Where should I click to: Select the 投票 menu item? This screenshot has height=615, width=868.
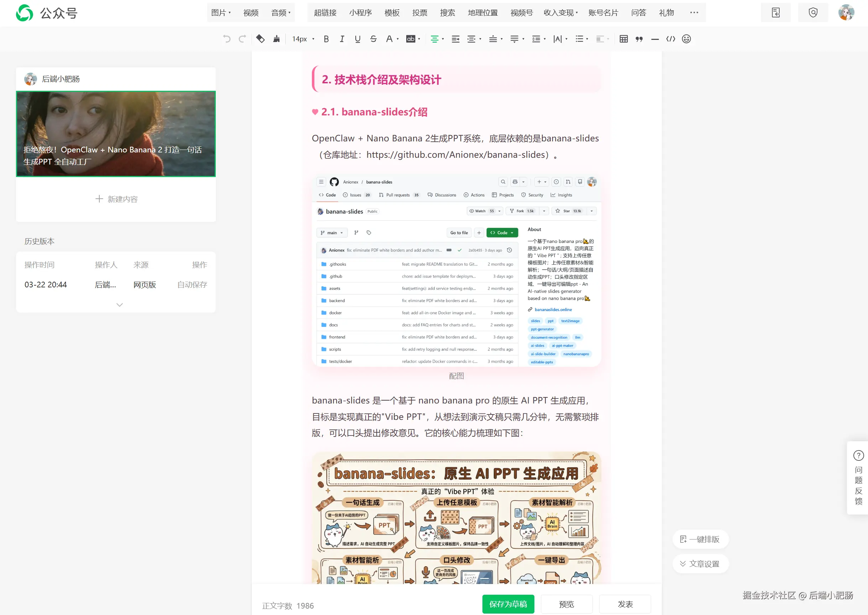pyautogui.click(x=419, y=12)
